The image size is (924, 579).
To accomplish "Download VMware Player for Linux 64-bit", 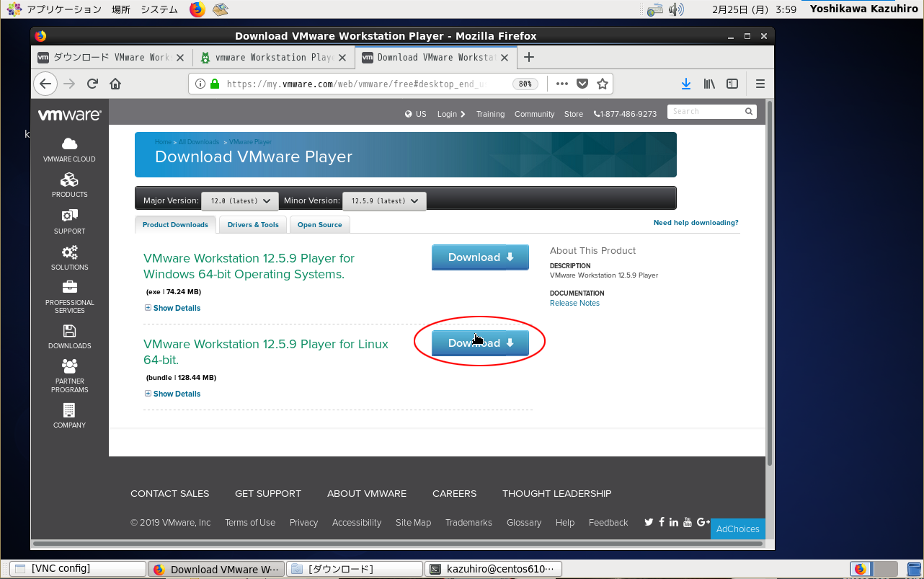I will pyautogui.click(x=480, y=343).
